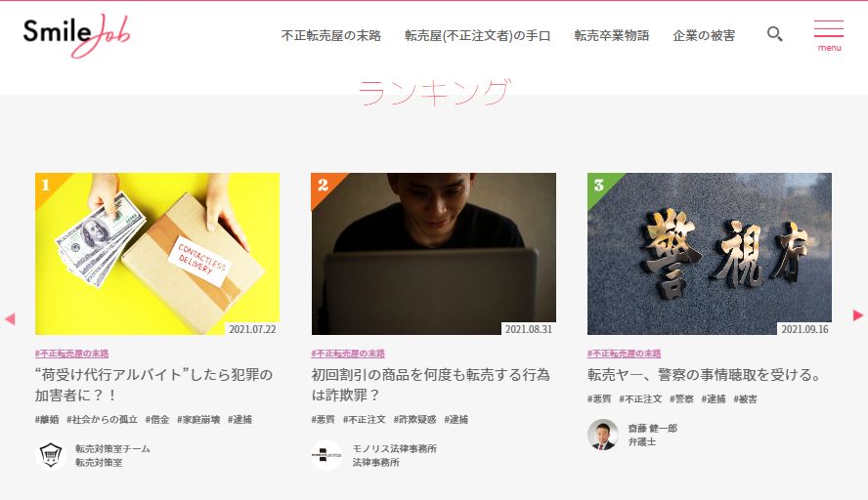Click the #不正転売屋の末路 tag under rank 1
Viewport: 868px width, 500px height.
[x=72, y=354]
